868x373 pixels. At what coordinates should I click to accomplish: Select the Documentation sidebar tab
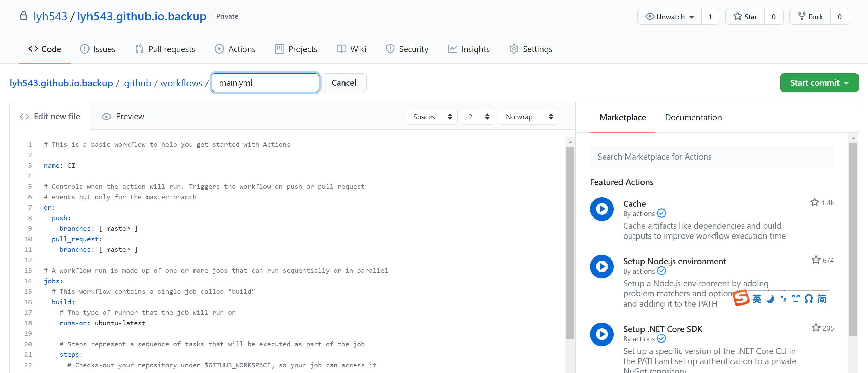[x=693, y=118]
